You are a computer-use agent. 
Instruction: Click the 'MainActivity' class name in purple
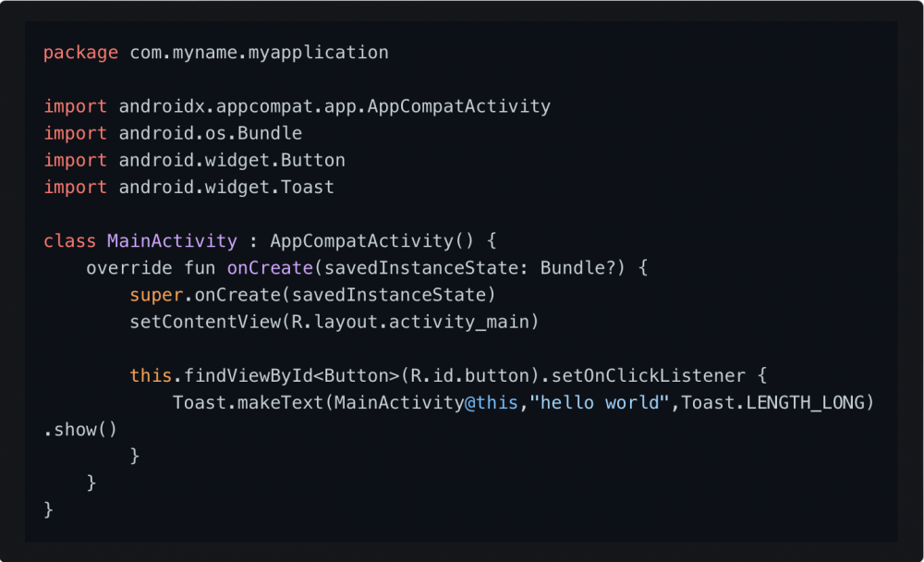click(172, 241)
